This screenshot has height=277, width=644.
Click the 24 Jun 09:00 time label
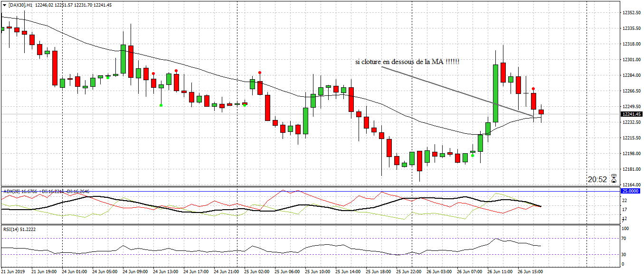[x=135, y=272]
